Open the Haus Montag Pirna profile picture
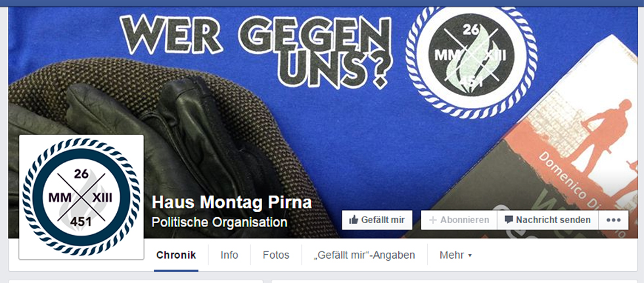644x283 pixels. tap(81, 197)
